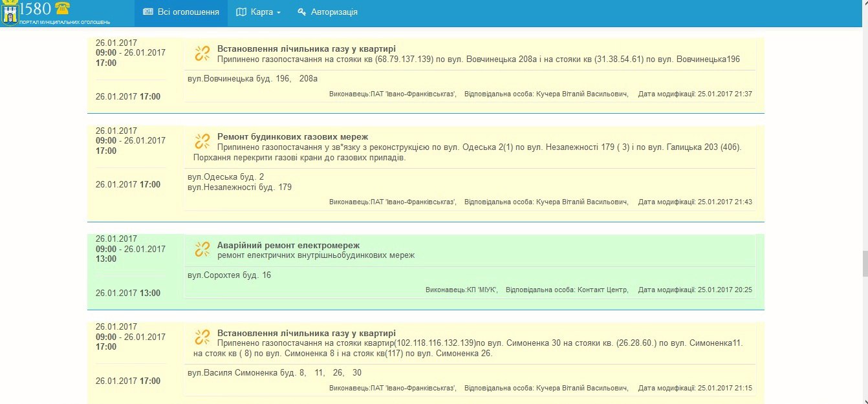868x404 pixels.
Task: Click the description ремонт електричних внутрішньобудинкових мереж
Action: point(316,255)
